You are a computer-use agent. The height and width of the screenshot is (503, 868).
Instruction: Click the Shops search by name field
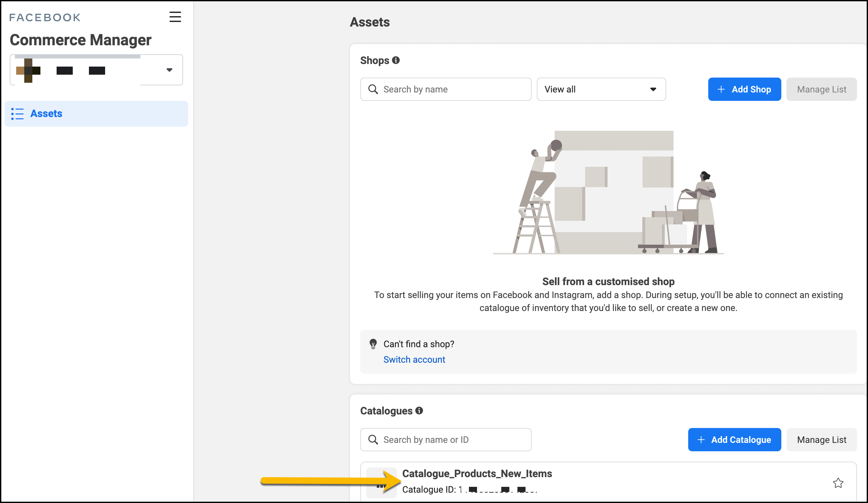(x=446, y=89)
